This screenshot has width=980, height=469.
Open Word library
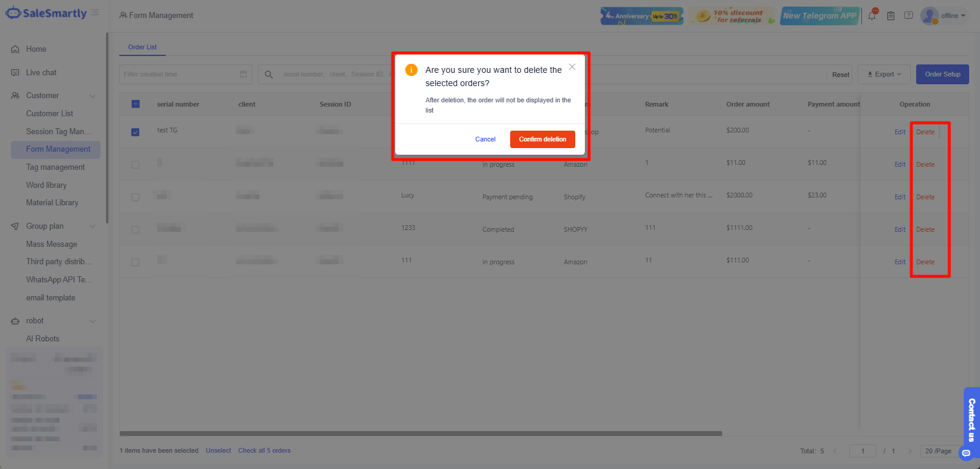(x=46, y=185)
